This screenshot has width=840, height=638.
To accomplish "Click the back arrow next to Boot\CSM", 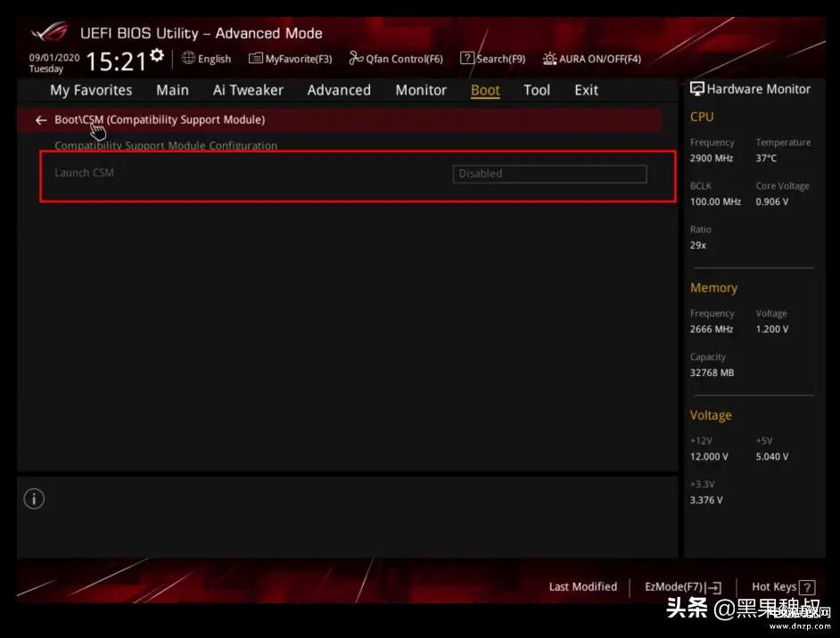I will (41, 119).
